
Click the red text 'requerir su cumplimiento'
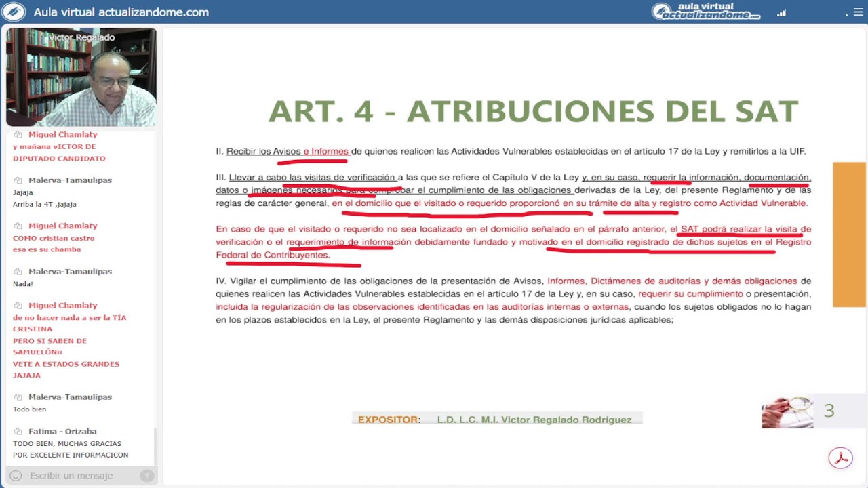(690, 294)
